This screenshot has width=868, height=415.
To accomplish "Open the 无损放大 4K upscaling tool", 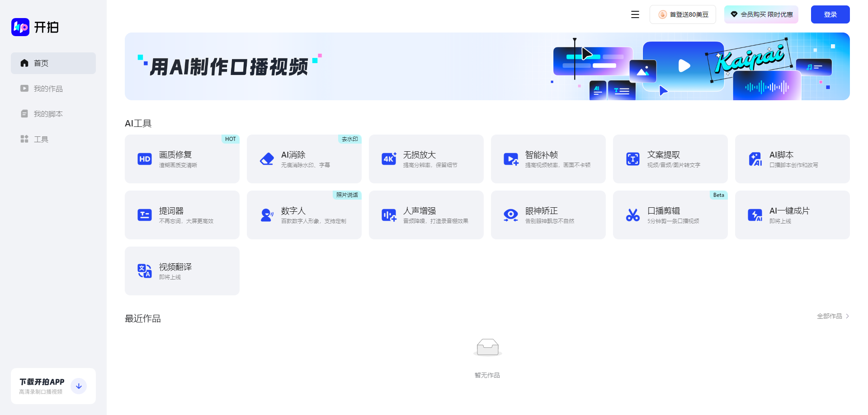I will (x=426, y=159).
